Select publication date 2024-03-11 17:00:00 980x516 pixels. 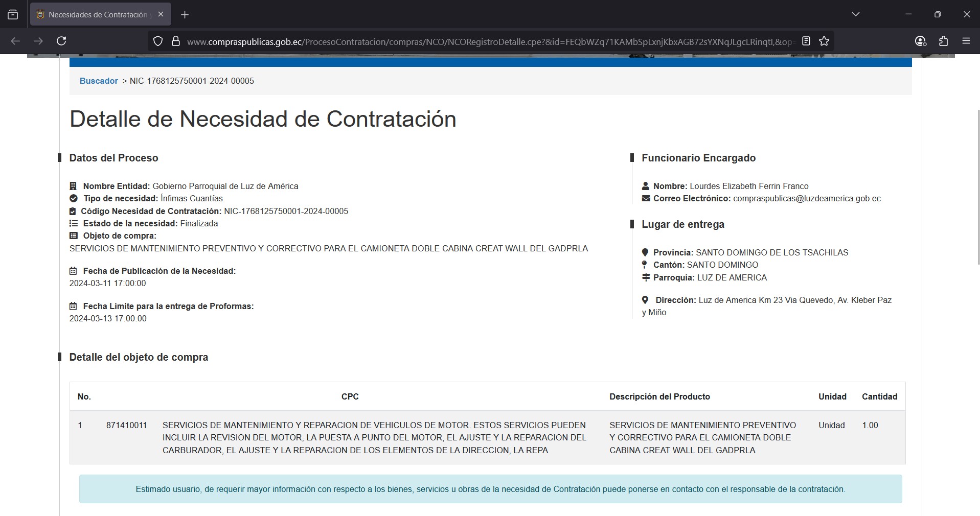pos(108,283)
